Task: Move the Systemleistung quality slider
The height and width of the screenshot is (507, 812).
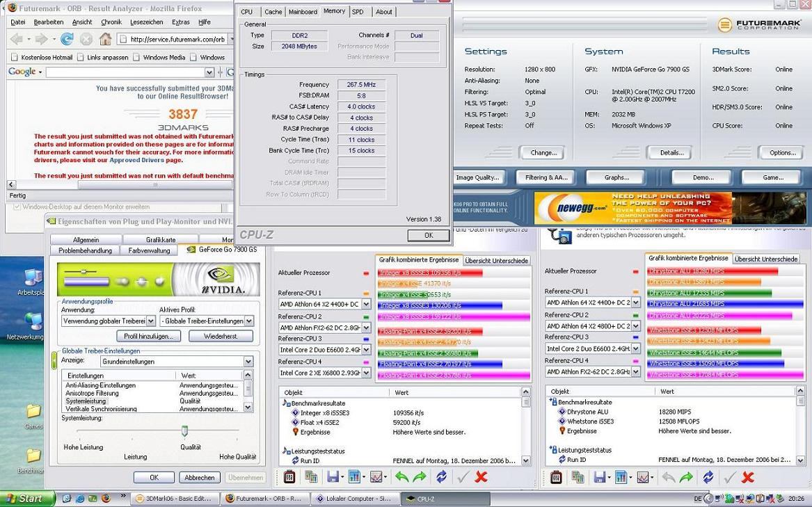Action: [x=184, y=431]
